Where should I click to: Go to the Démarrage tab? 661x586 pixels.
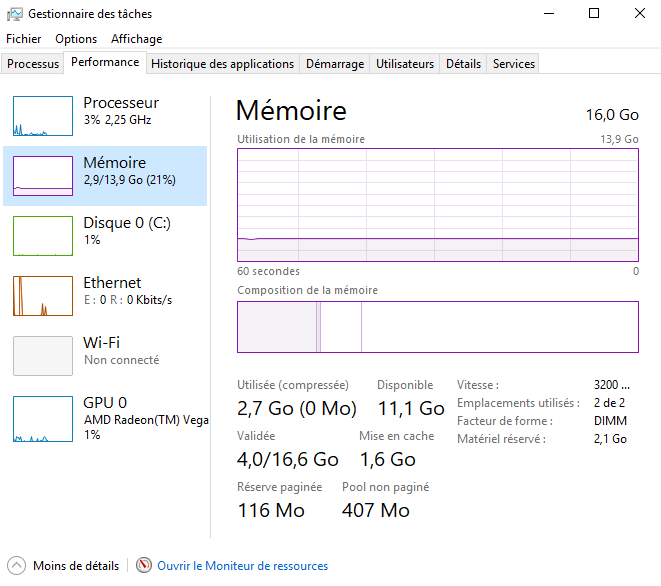(x=335, y=64)
